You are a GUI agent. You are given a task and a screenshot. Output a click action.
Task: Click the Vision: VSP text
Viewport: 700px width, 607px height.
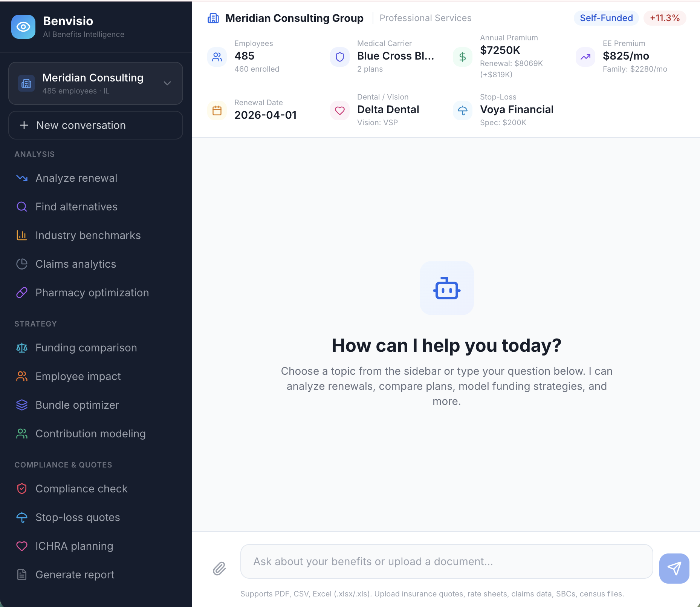pos(378,123)
